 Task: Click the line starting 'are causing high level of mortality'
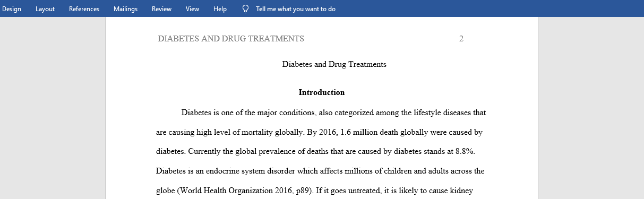(319, 132)
